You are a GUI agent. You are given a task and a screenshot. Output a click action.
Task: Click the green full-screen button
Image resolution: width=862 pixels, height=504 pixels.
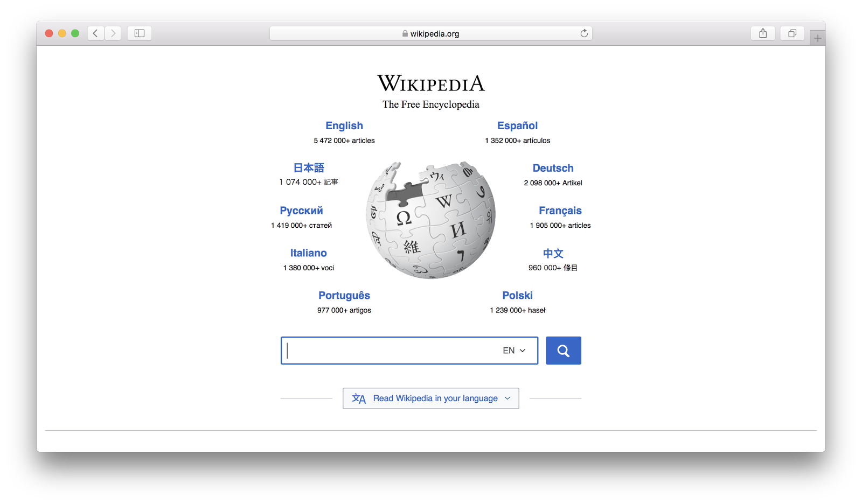[x=75, y=33]
